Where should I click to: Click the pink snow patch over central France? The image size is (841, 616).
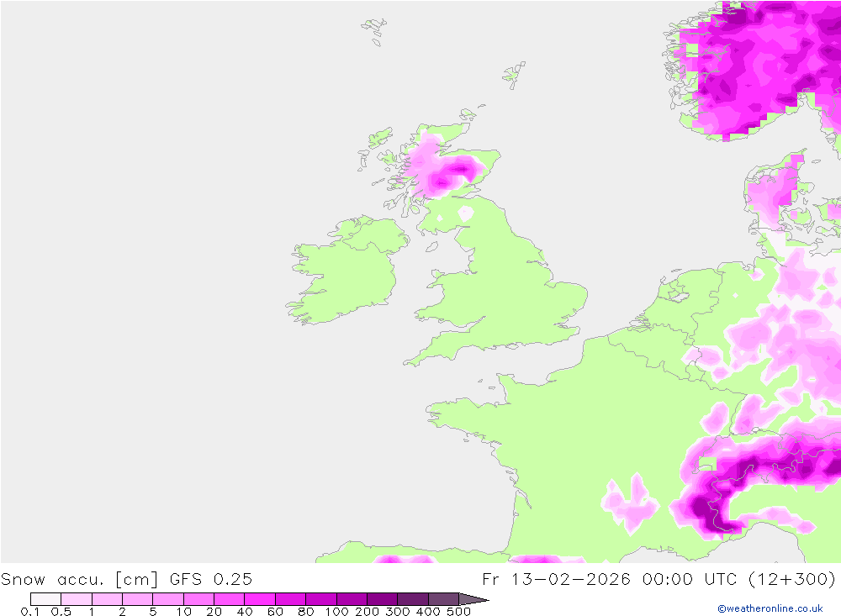tap(630, 504)
